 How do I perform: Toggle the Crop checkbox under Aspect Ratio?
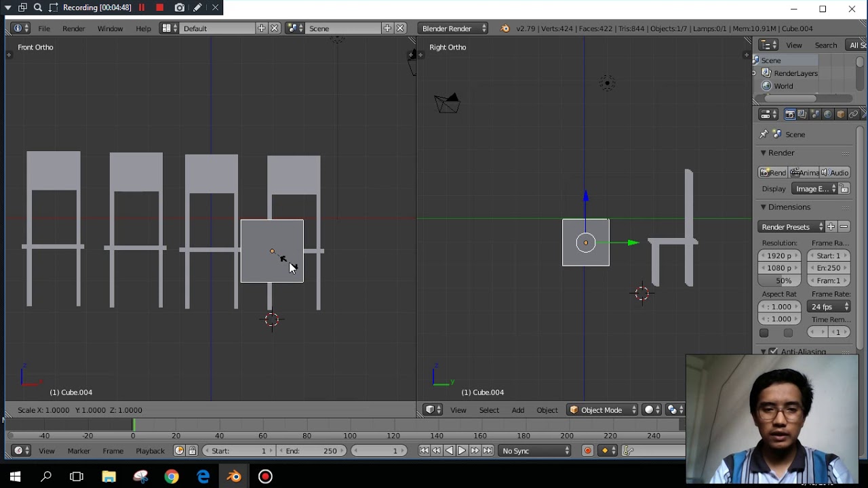(x=788, y=333)
